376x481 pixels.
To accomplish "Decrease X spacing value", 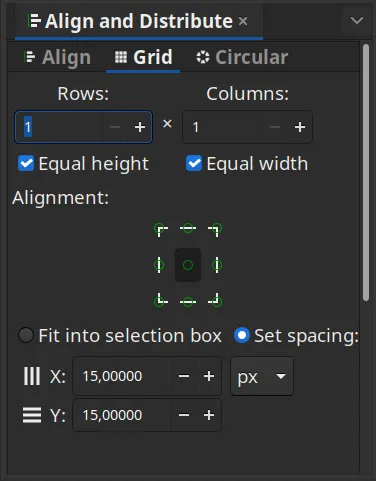I will 184,376.
